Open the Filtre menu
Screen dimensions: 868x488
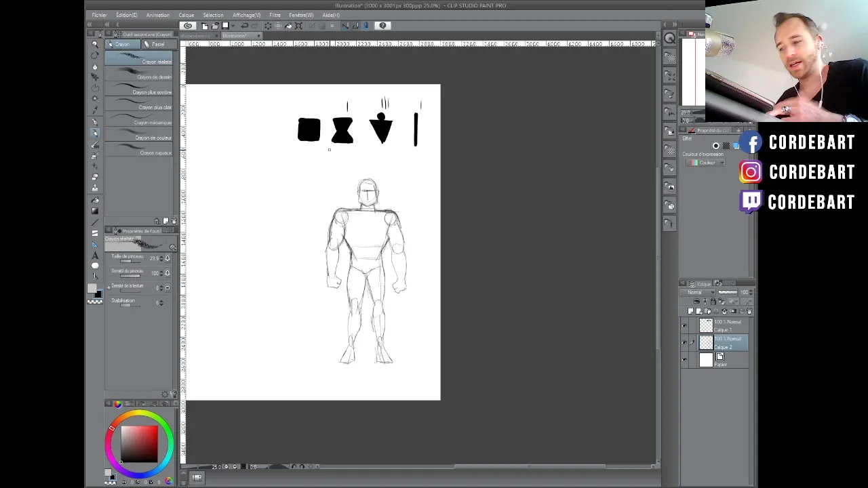pyautogui.click(x=275, y=15)
